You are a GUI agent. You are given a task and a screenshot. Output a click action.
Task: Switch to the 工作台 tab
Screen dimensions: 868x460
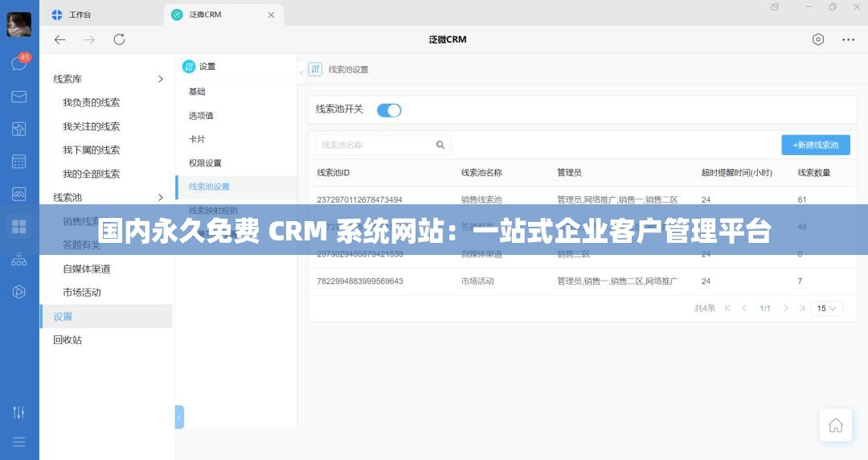pos(72,15)
